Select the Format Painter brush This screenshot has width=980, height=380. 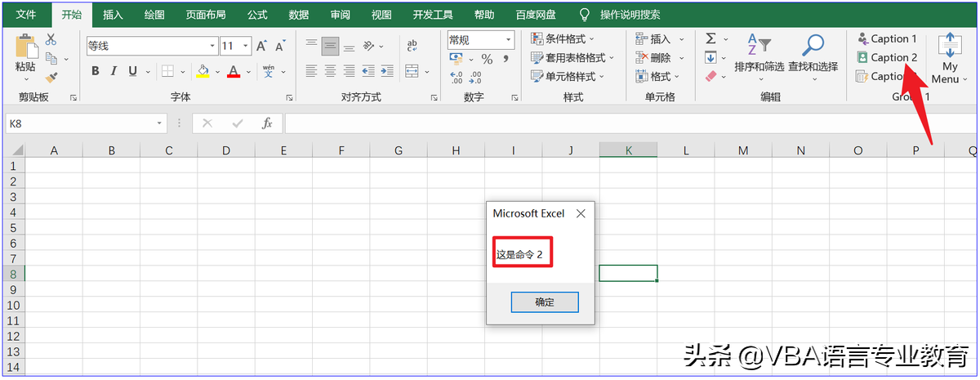[x=51, y=77]
